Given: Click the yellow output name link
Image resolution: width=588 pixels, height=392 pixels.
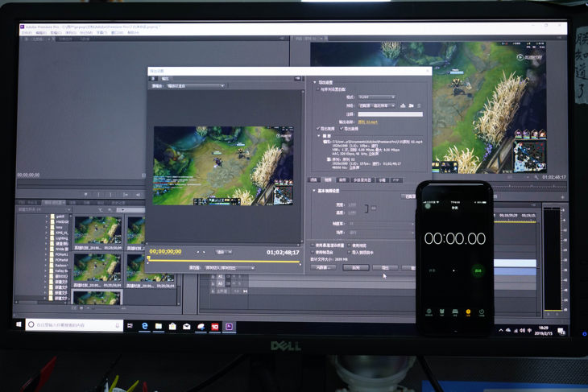Looking at the screenshot, I should tap(367, 122).
